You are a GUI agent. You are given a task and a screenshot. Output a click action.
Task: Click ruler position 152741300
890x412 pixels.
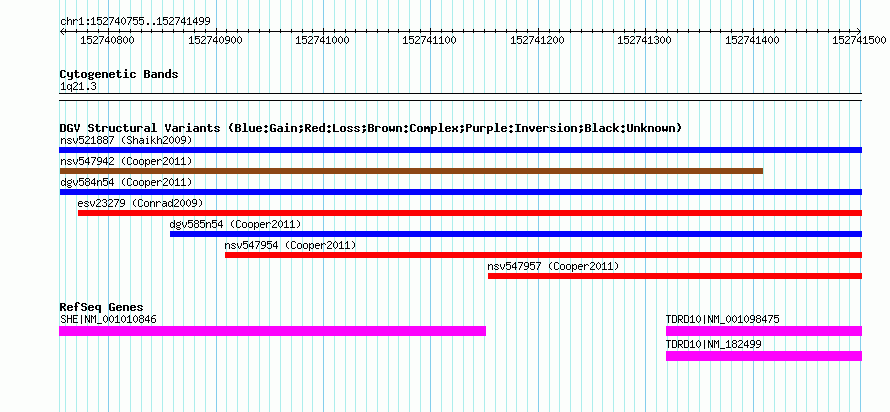645,40
